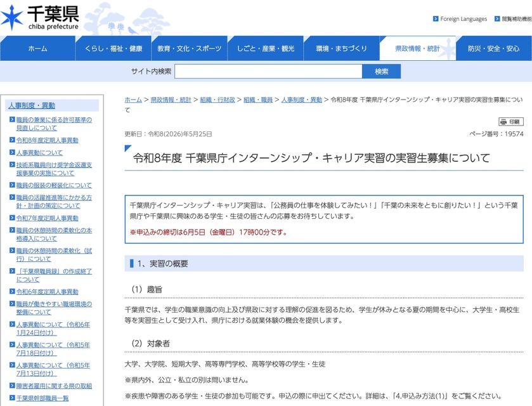The width and height of the screenshot is (532, 406).
Task: Open 職員の兼業に係る許可基準の見直しについて
Action: pyautogui.click(x=54, y=124)
